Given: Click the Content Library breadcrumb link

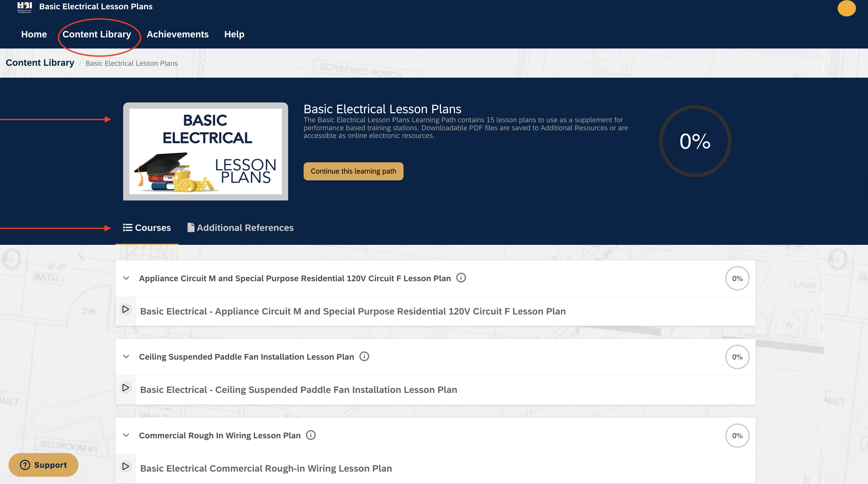Looking at the screenshot, I should [40, 63].
